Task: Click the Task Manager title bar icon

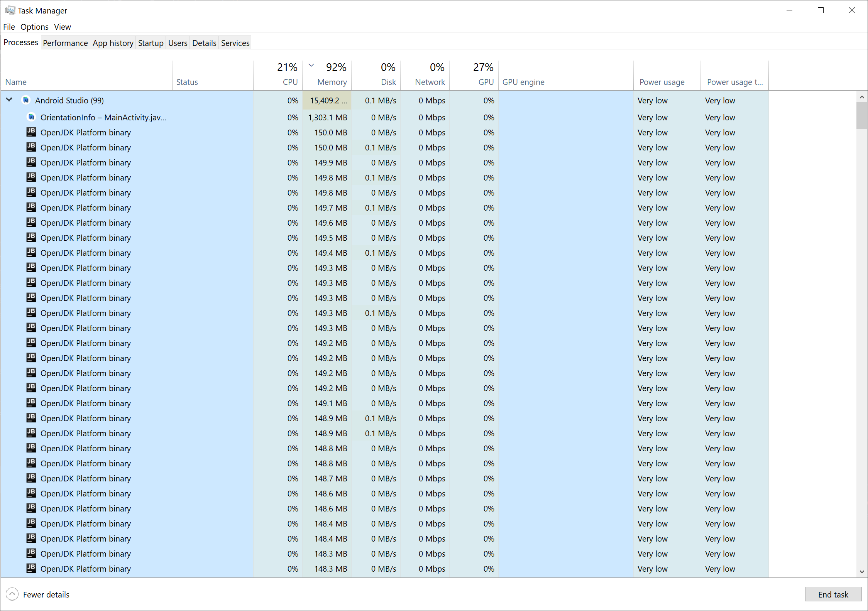Action: coord(10,10)
